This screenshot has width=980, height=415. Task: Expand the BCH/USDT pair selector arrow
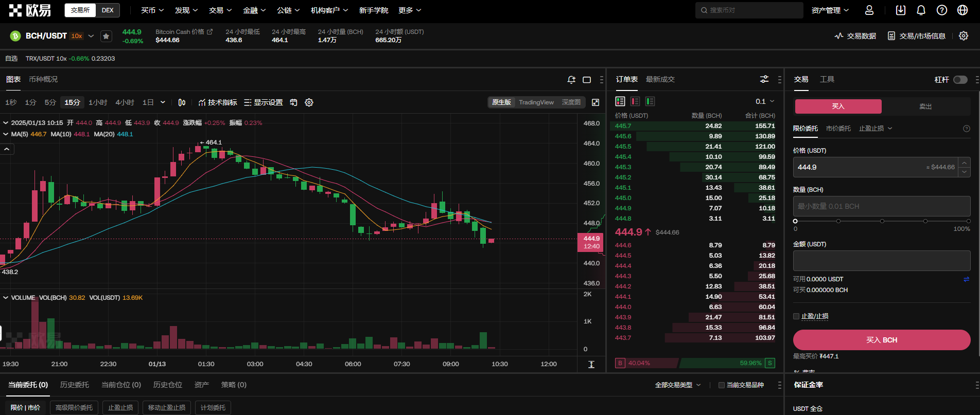coord(91,36)
